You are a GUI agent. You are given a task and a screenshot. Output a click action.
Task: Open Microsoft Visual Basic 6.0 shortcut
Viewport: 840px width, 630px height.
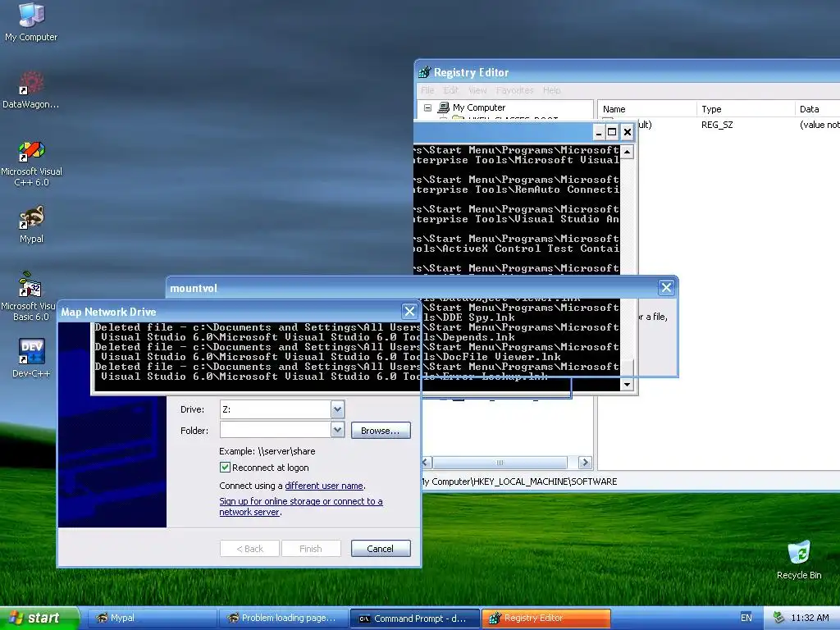click(x=30, y=295)
